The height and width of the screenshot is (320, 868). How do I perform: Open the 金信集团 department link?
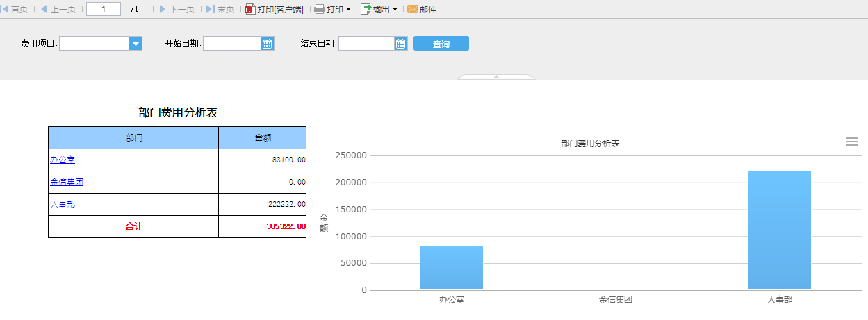[67, 182]
